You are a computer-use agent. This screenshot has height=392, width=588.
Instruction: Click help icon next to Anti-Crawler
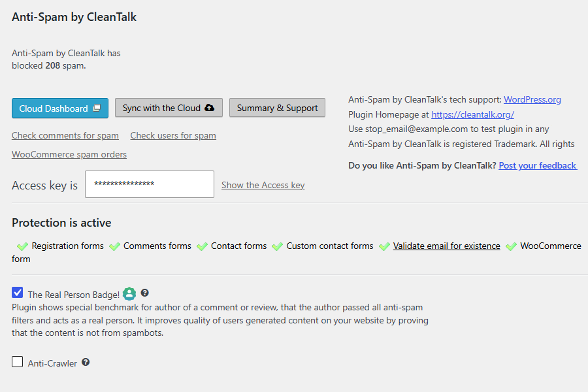click(86, 362)
